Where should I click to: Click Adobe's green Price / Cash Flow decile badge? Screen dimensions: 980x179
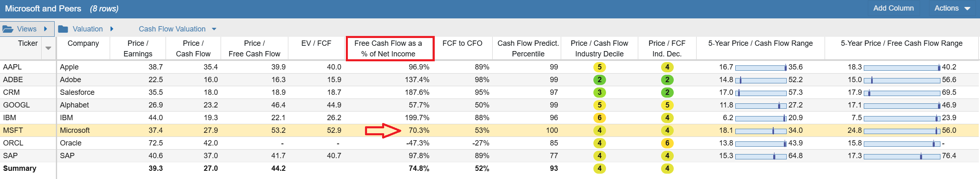coord(600,80)
